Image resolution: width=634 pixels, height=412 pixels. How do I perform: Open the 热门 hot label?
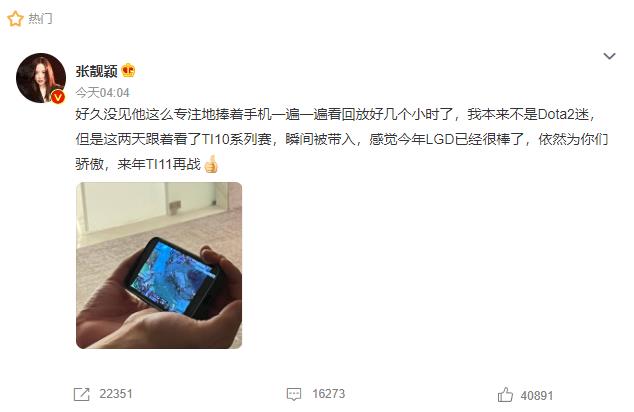[x=40, y=19]
